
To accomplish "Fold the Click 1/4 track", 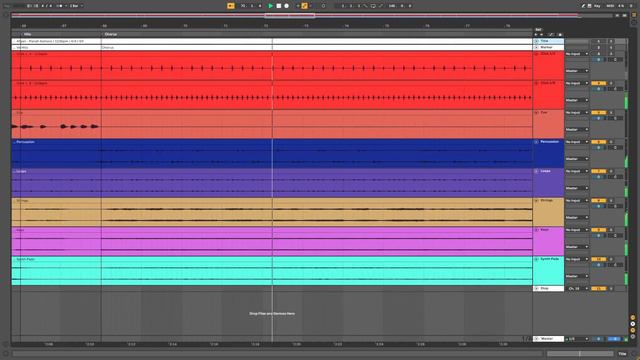I will [x=536, y=54].
